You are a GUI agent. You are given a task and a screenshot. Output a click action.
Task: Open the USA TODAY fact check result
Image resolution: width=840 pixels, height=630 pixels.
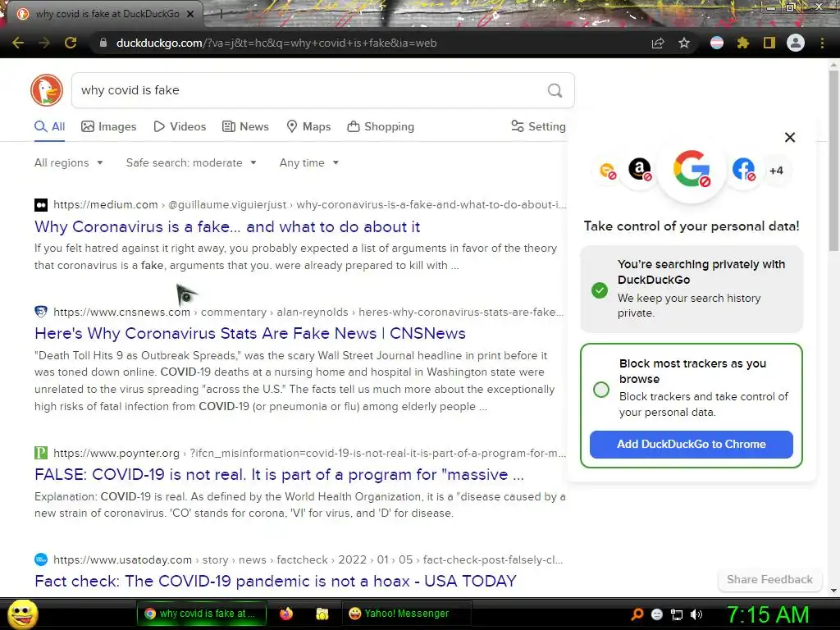(276, 582)
